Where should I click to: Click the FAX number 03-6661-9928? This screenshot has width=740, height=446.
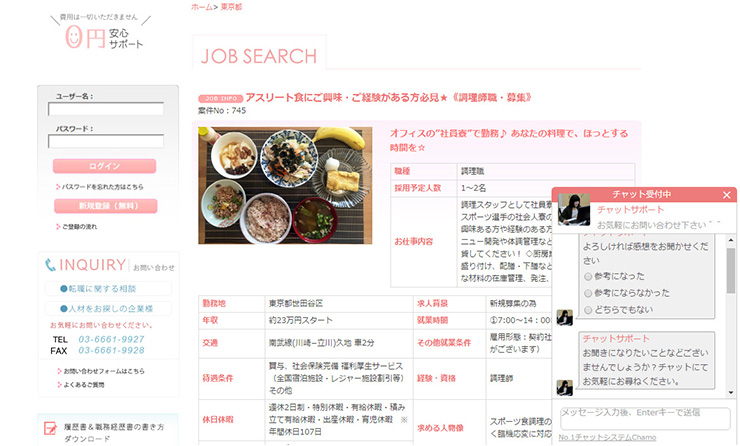111,351
